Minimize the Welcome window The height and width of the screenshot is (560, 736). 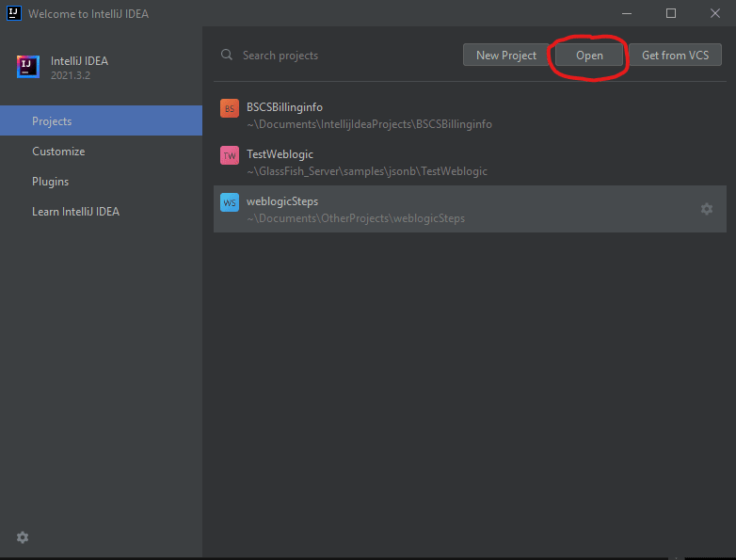tap(627, 13)
